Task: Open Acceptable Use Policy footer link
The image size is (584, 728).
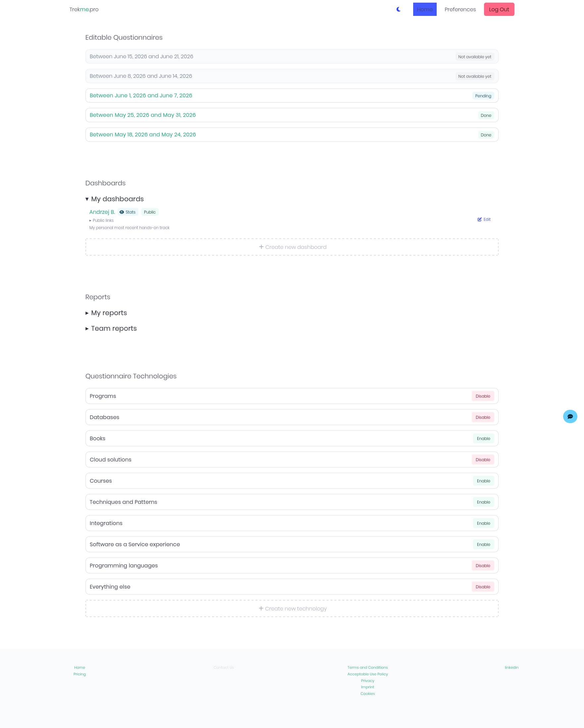Action: tap(367, 674)
